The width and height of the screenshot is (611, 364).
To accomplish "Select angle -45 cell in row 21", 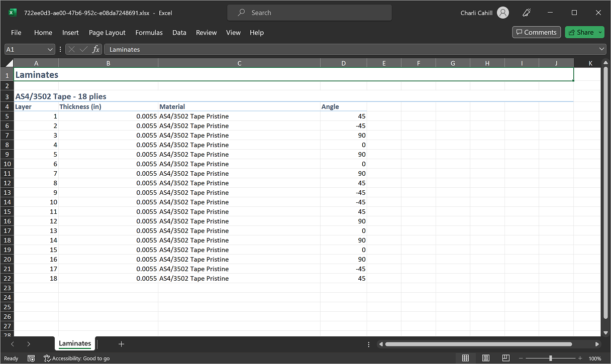I will [344, 269].
